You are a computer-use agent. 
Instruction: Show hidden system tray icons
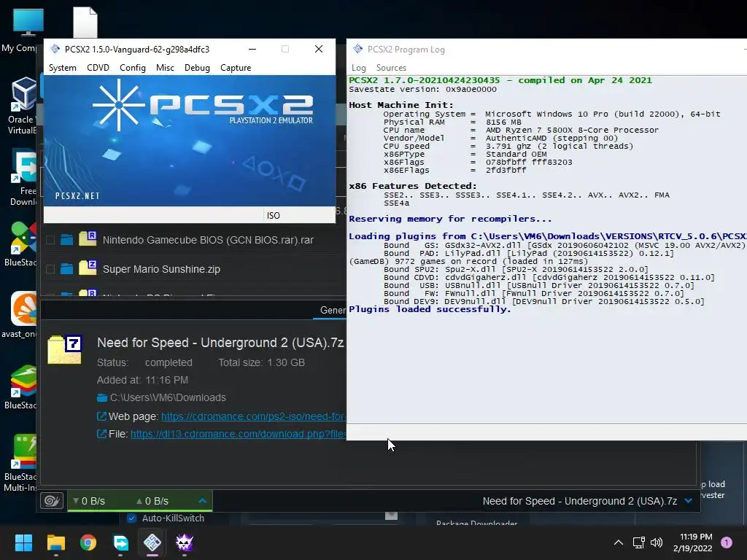point(619,542)
